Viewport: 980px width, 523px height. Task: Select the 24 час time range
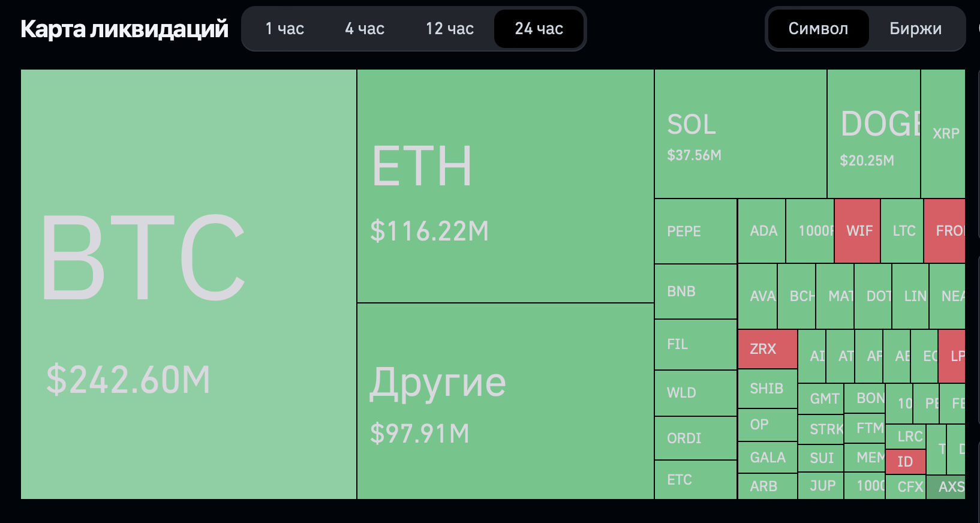(x=539, y=29)
